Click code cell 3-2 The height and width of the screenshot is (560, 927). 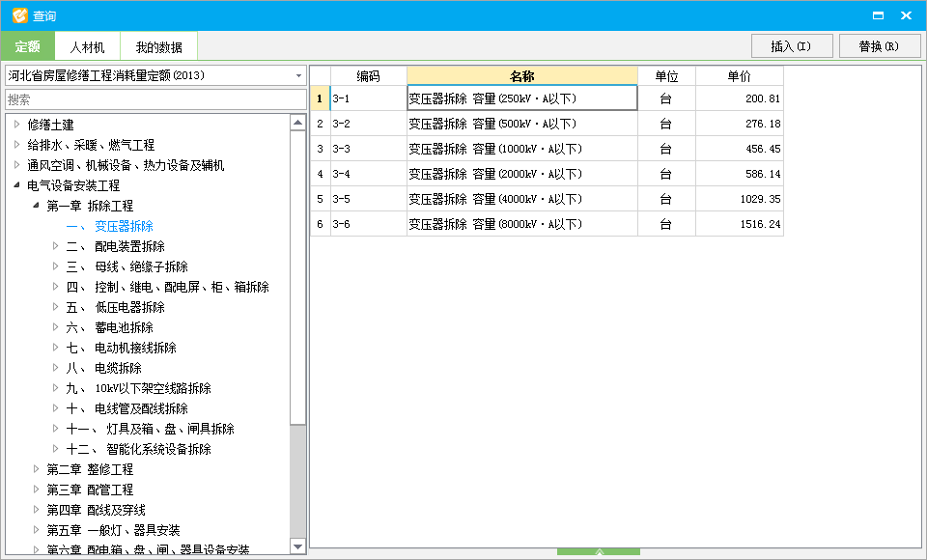coord(368,124)
